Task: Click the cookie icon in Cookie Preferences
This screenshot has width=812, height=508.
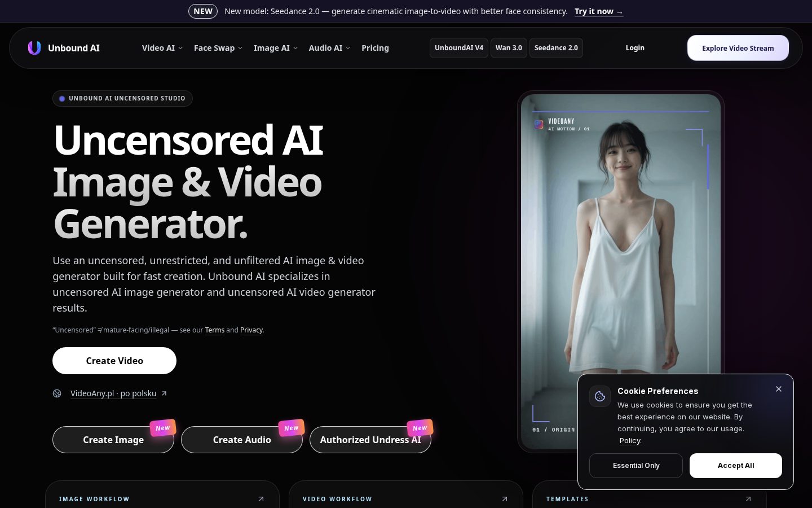Action: pos(600,396)
